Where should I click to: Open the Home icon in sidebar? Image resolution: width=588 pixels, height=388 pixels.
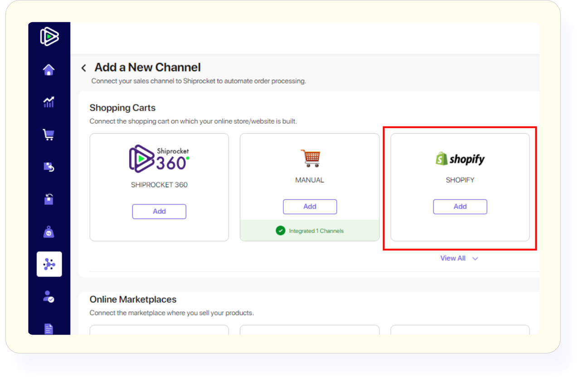point(49,70)
